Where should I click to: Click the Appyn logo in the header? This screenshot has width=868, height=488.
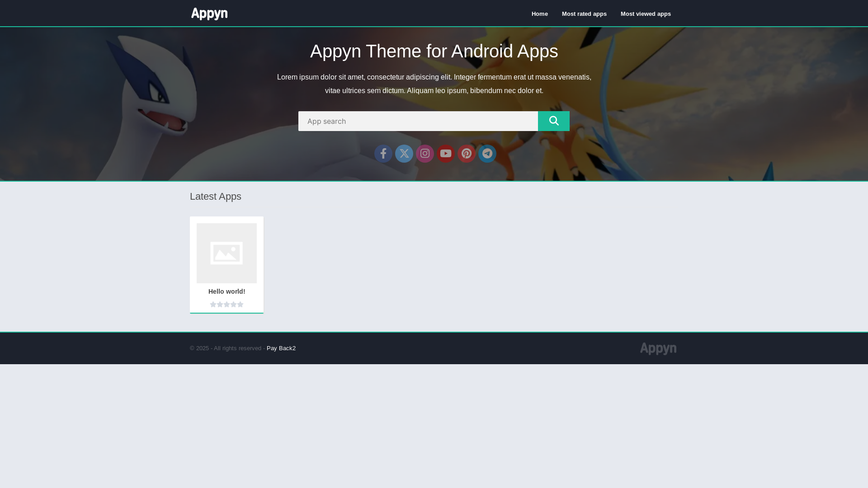point(209,14)
